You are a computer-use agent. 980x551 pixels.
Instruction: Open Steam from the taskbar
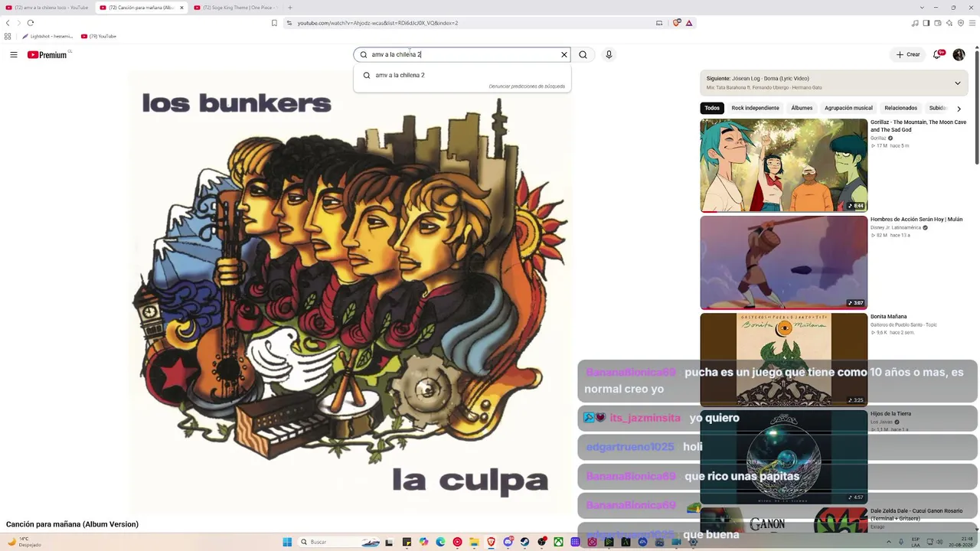click(x=524, y=542)
